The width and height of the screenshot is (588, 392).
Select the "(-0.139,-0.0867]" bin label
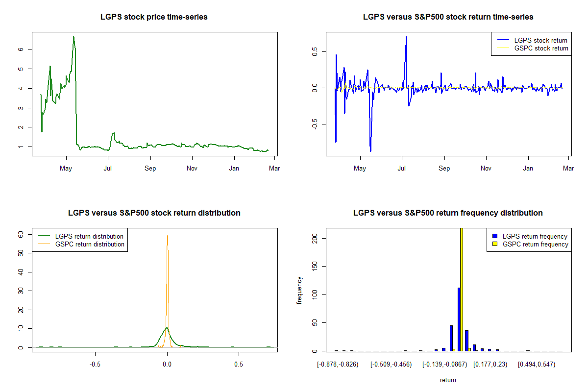point(445,364)
